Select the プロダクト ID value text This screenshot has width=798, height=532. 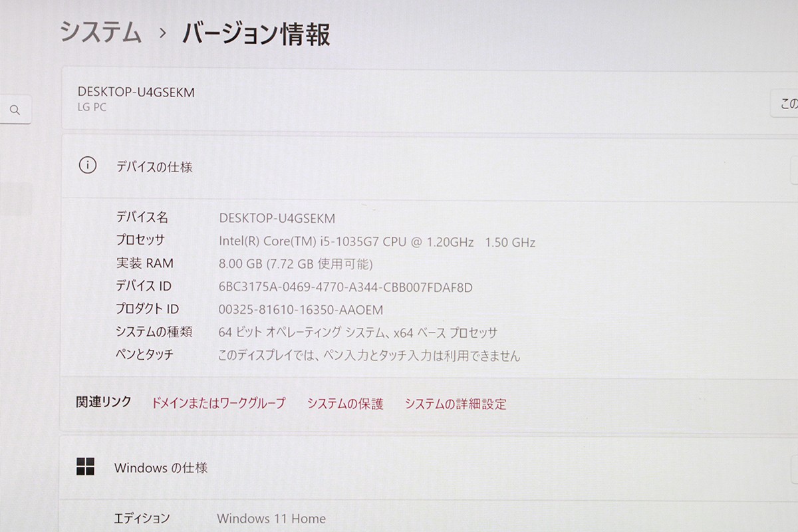tap(301, 310)
